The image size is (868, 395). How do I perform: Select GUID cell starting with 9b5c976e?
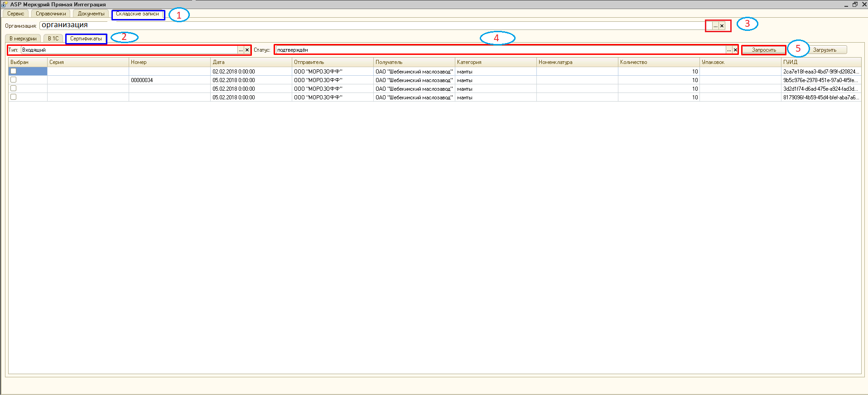(x=821, y=80)
